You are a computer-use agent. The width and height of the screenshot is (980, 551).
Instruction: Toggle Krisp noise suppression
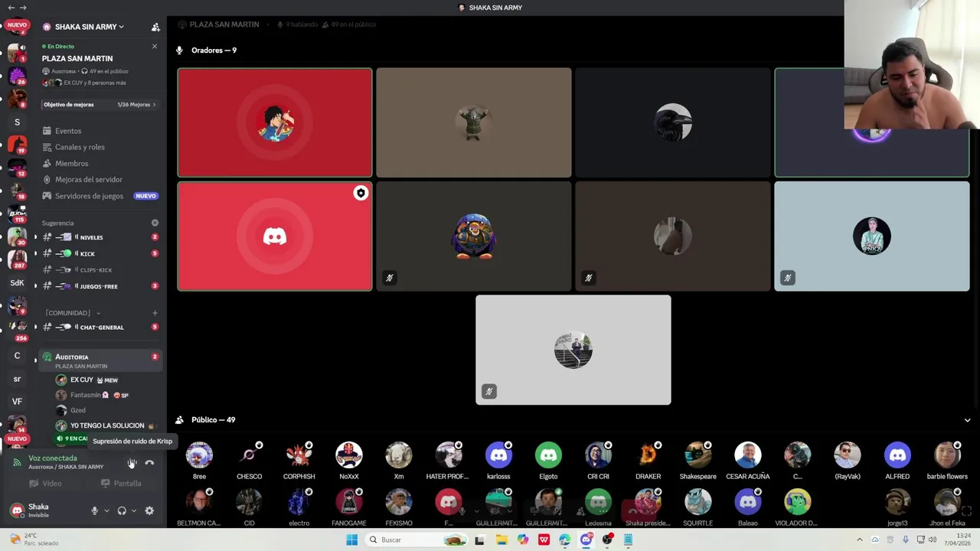[132, 462]
